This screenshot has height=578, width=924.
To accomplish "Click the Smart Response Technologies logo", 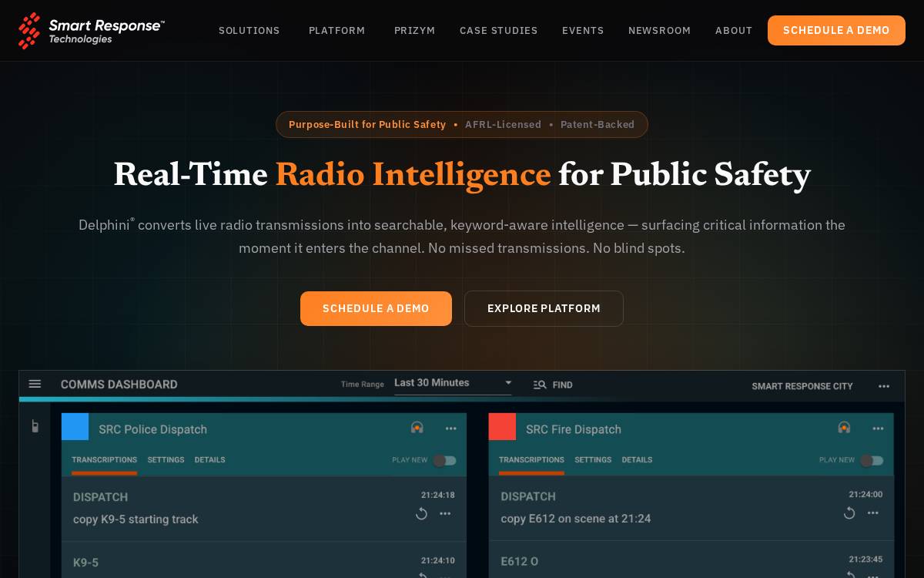I will [92, 31].
